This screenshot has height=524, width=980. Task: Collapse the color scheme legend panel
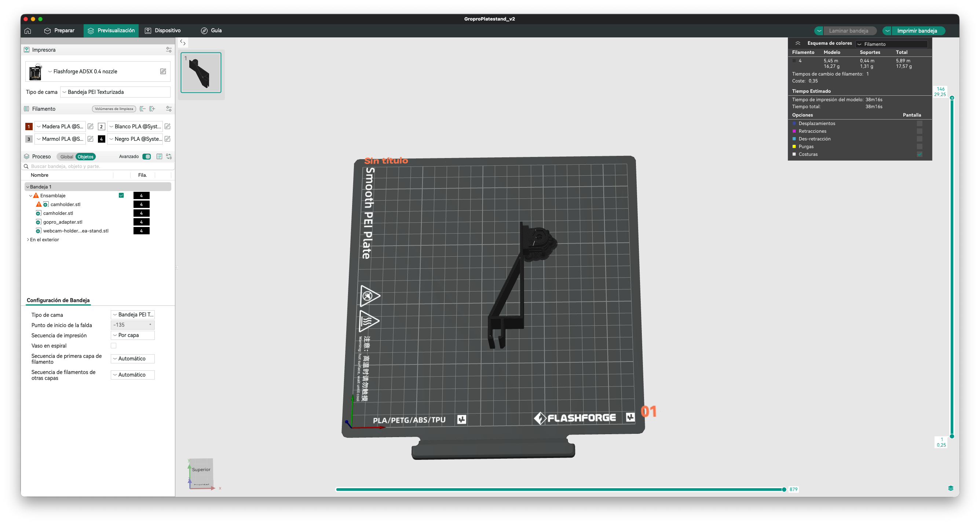[x=798, y=43]
